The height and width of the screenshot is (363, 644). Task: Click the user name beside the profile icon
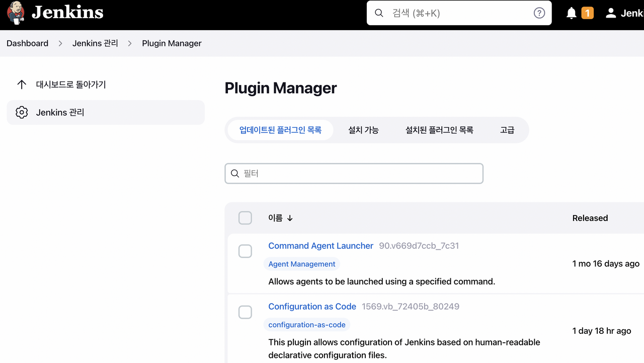(632, 13)
